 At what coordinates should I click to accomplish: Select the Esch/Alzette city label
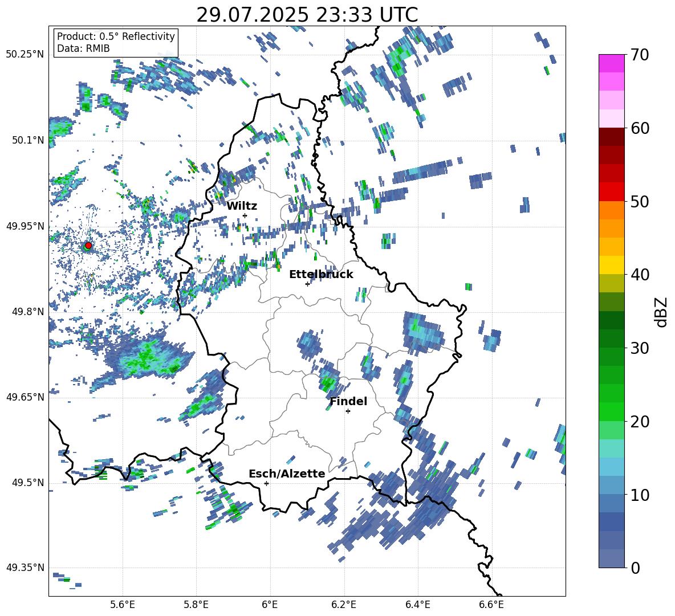287,474
